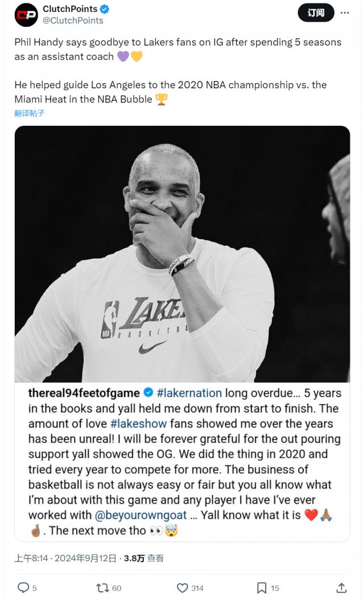Click the 5 replies count
364x598 pixels.
pyautogui.click(x=34, y=588)
